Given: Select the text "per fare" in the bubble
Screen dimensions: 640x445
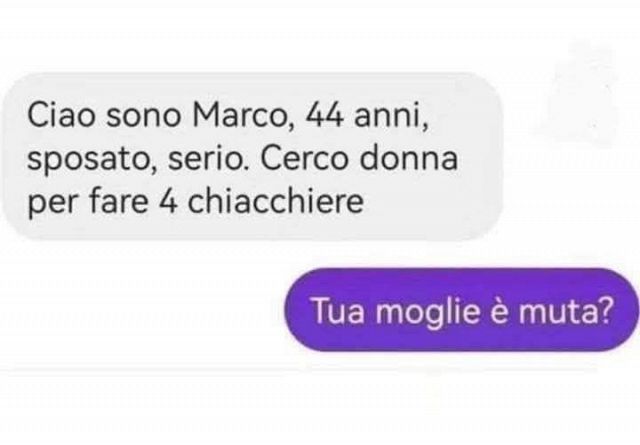Looking at the screenshot, I should [87, 203].
